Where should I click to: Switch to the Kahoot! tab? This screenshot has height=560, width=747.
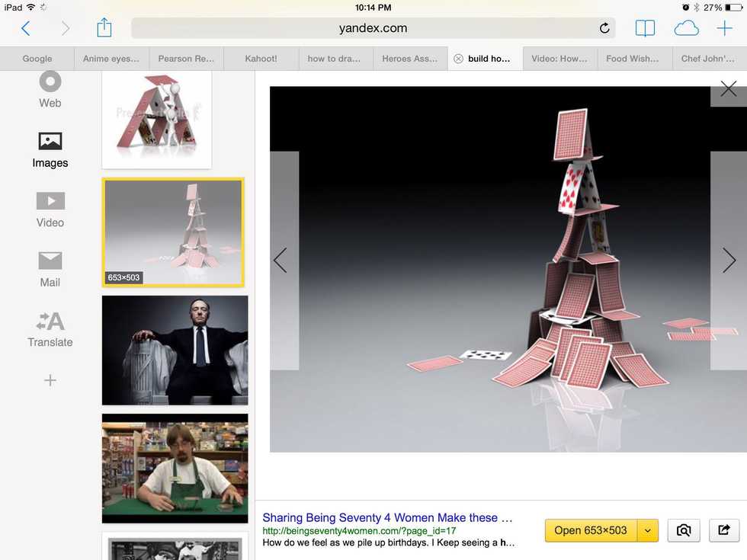pyautogui.click(x=261, y=59)
